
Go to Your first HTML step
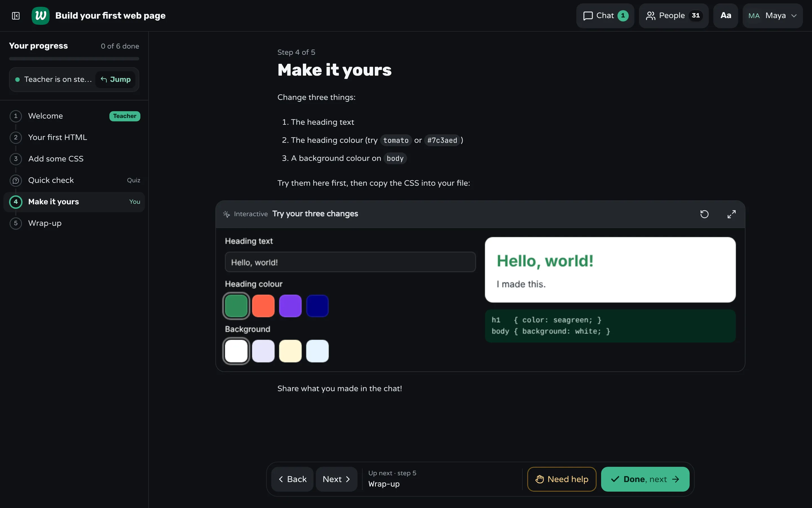point(74,137)
